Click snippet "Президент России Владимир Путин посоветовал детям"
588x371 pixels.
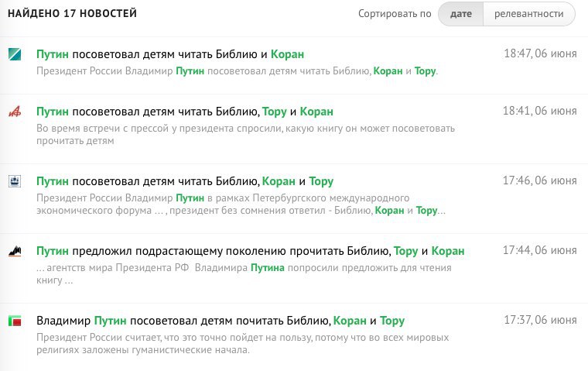click(237, 71)
